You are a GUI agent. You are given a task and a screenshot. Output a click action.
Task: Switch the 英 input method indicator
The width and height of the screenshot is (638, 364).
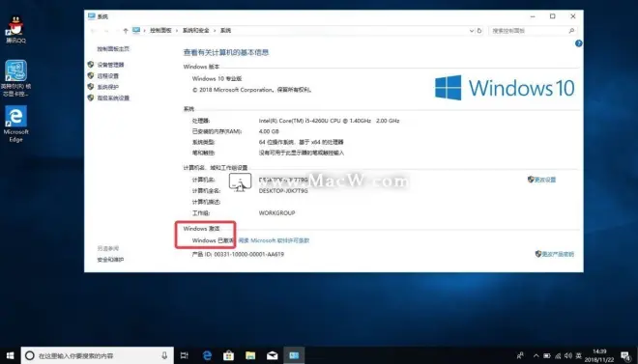coord(579,356)
